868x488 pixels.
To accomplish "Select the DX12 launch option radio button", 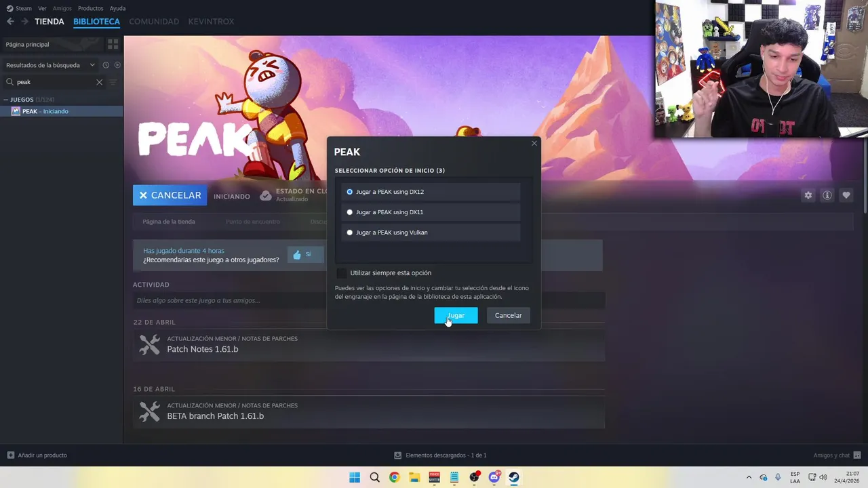I will (350, 192).
